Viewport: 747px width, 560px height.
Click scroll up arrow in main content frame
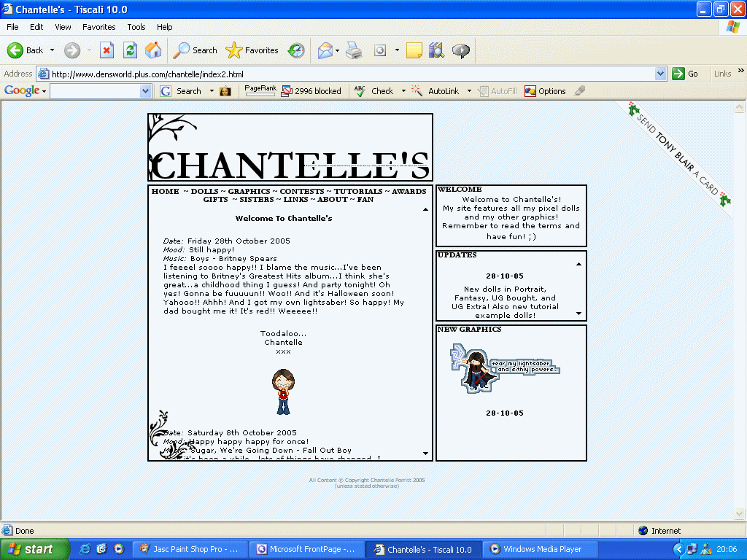pos(425,209)
